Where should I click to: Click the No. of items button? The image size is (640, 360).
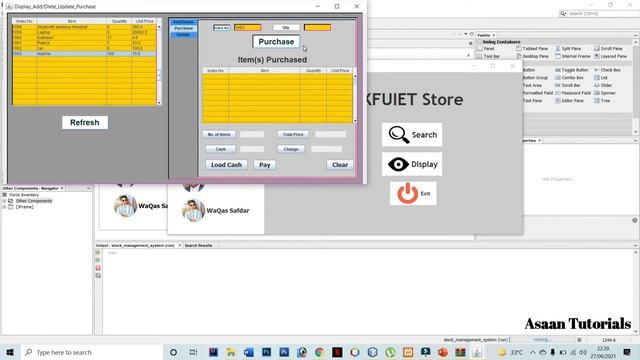click(x=219, y=134)
